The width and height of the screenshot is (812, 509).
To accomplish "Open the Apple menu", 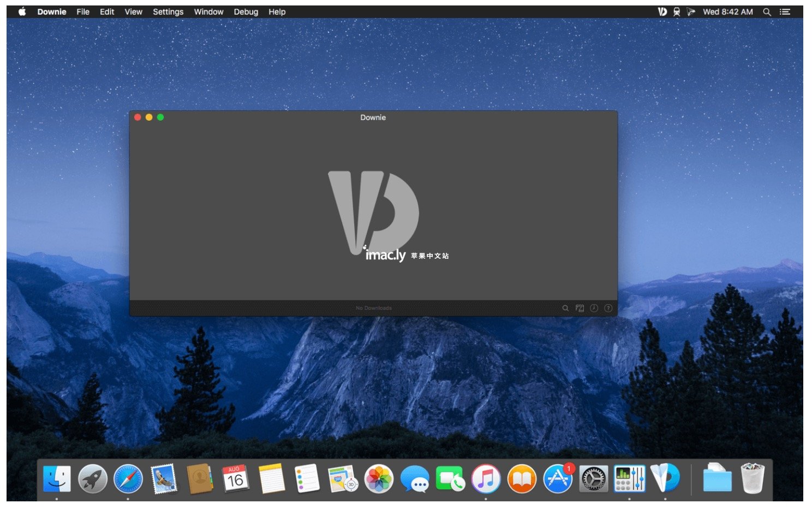I will point(22,11).
